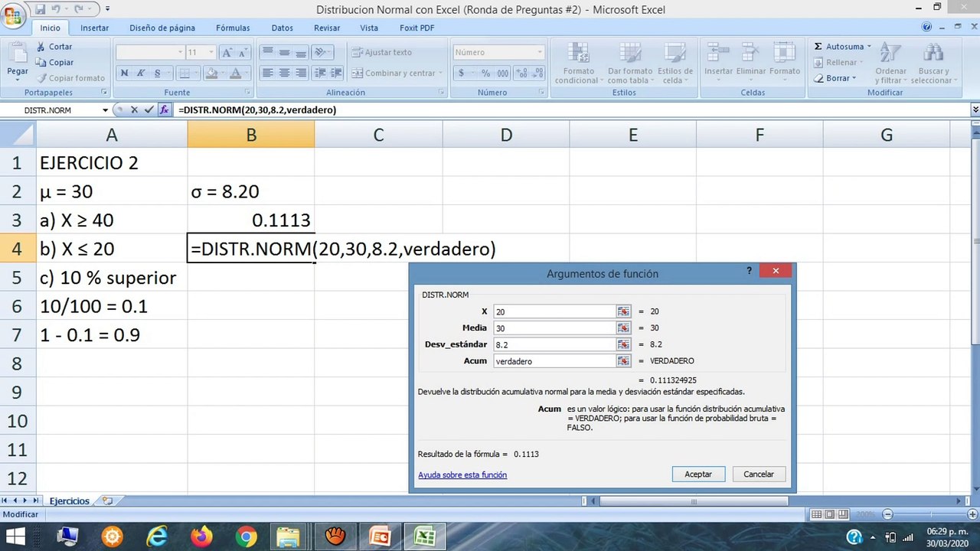The image size is (980, 551).
Task: Expand the formula bar
Action: click(x=975, y=109)
